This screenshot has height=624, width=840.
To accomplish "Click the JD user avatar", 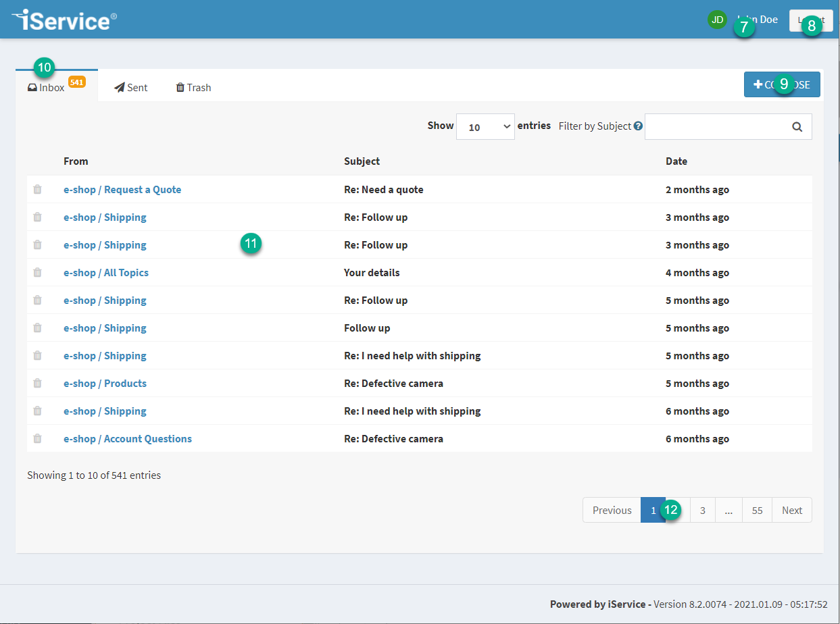I will (716, 20).
